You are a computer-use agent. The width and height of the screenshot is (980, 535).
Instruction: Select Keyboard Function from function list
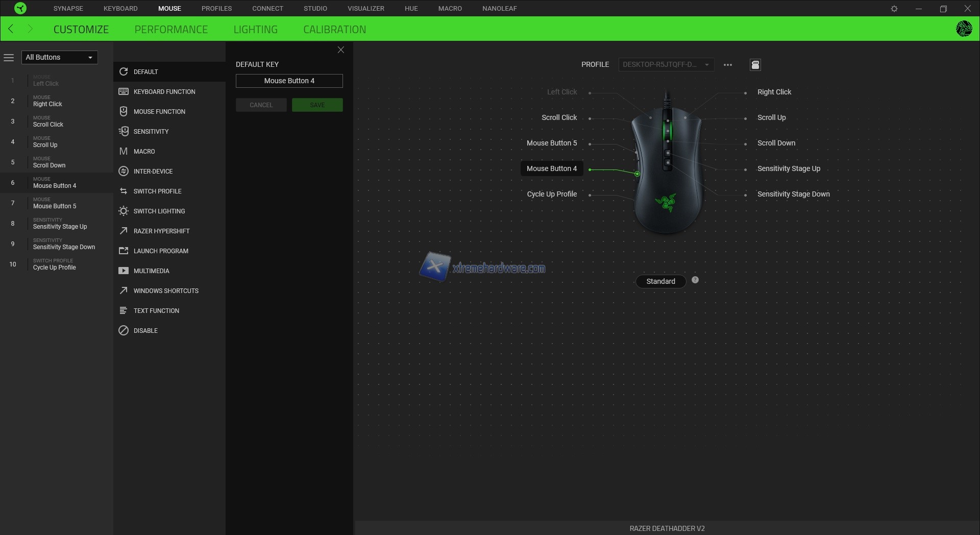[x=164, y=92]
